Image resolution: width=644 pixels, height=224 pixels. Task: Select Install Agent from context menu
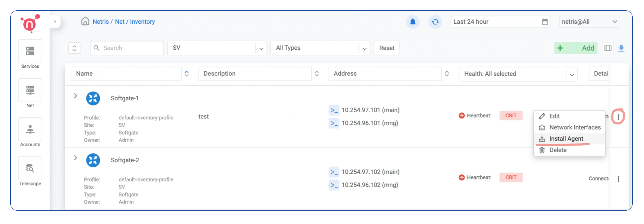click(x=566, y=139)
